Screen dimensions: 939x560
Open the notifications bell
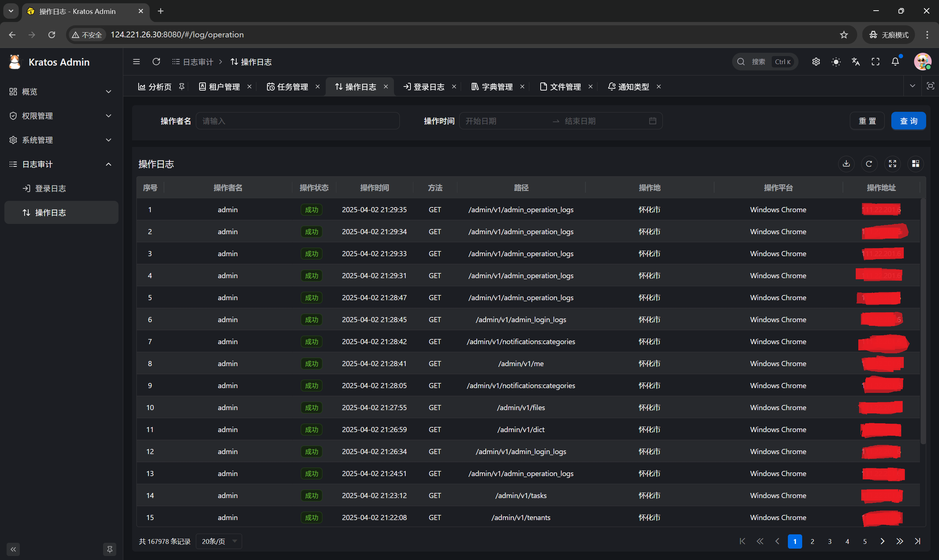point(895,62)
